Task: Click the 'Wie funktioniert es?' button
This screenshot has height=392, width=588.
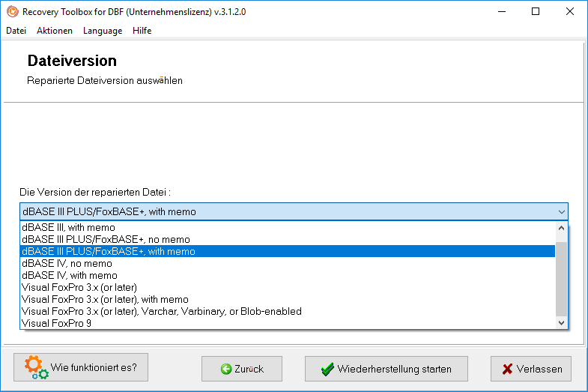Action: point(81,367)
